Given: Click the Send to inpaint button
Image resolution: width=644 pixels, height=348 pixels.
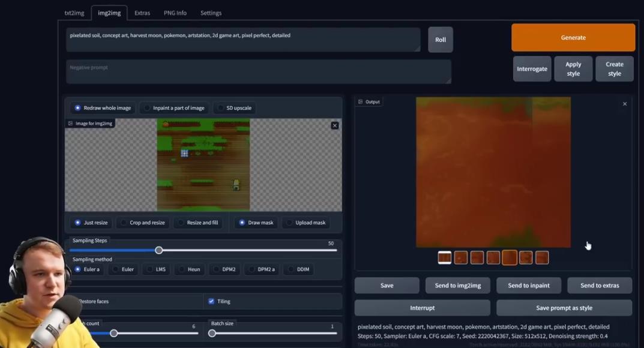Looking at the screenshot, I should pyautogui.click(x=528, y=285).
